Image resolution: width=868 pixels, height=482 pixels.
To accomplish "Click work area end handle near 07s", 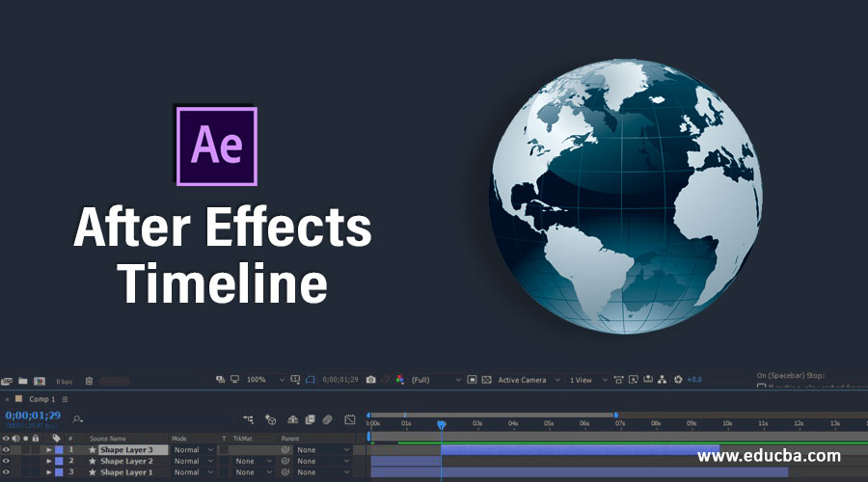I will [615, 415].
